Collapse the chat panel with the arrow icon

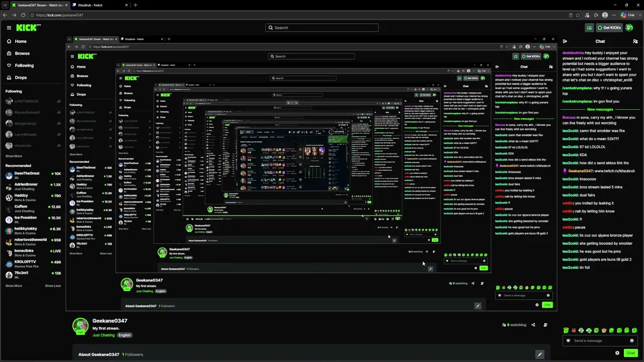(565, 41)
